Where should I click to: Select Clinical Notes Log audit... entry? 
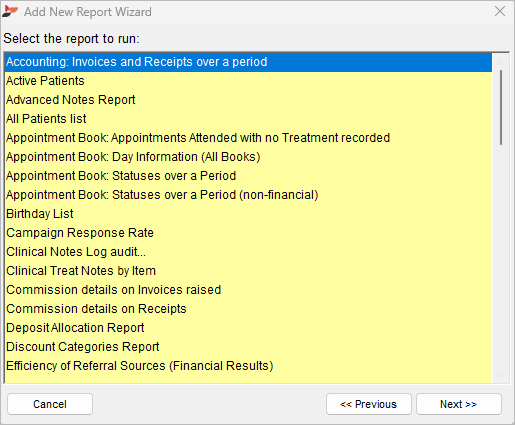point(248,252)
